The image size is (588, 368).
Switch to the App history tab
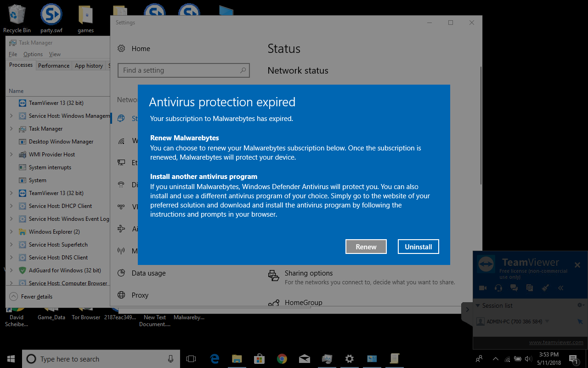89,66
